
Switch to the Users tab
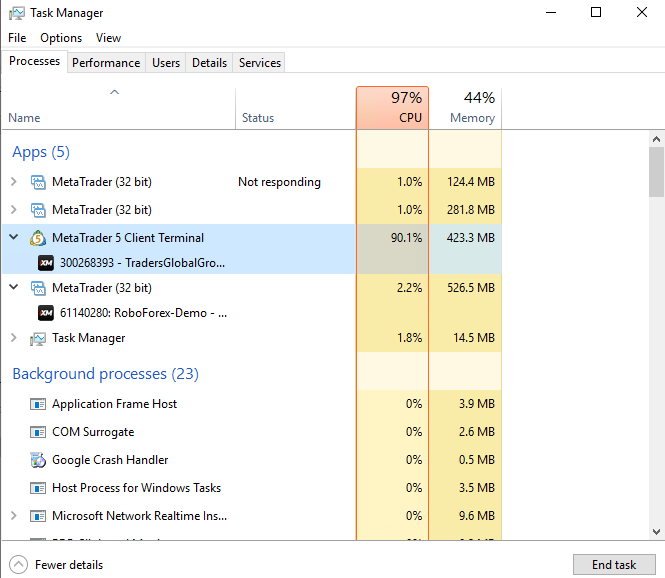pos(166,63)
